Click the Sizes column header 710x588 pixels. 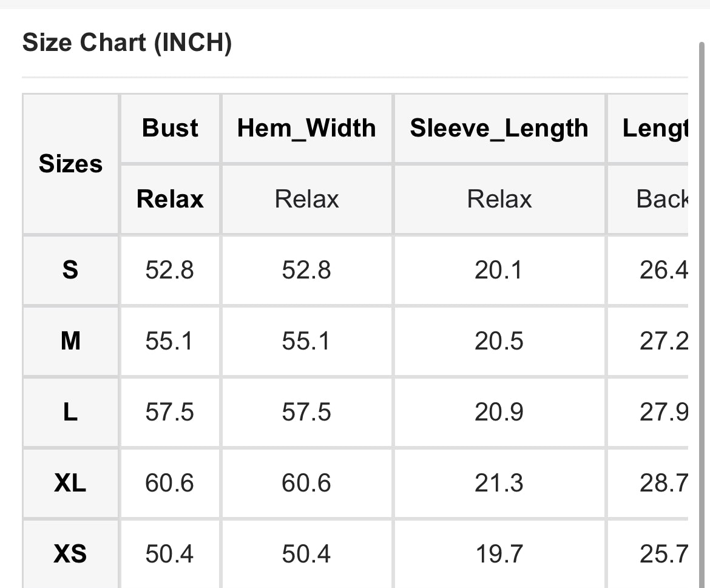(x=70, y=164)
